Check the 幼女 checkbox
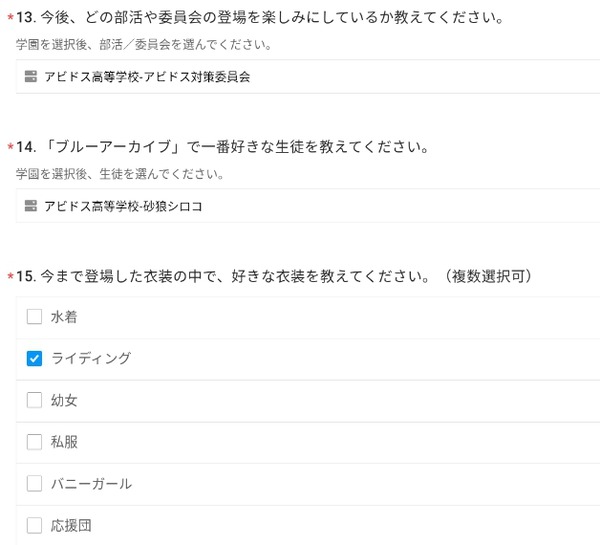The width and height of the screenshot is (600, 545). click(x=34, y=400)
